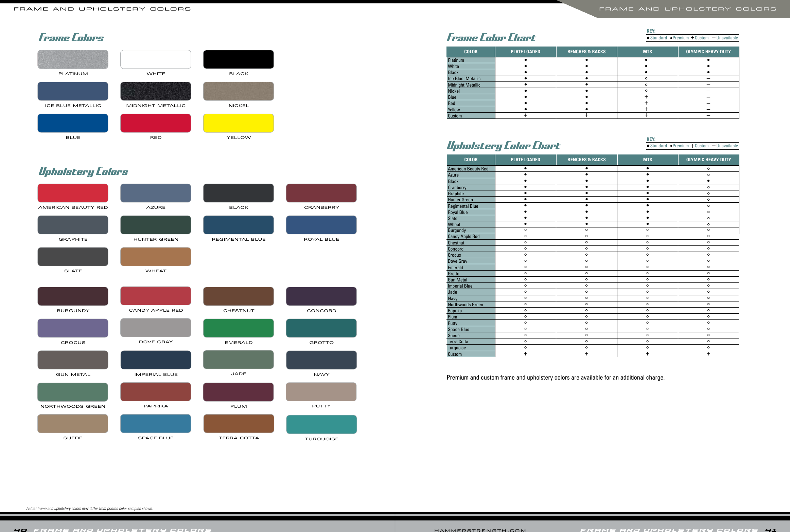
Task: Click the Jade upholstery swatch
Action: [x=239, y=360]
